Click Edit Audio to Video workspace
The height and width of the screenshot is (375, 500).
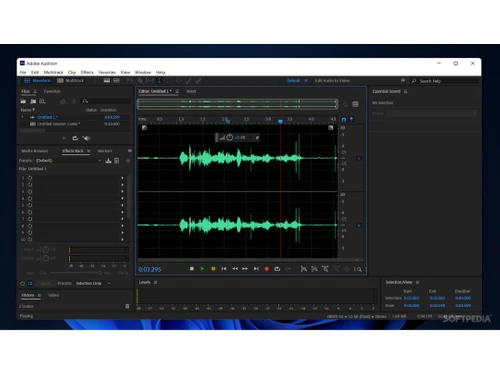(332, 81)
